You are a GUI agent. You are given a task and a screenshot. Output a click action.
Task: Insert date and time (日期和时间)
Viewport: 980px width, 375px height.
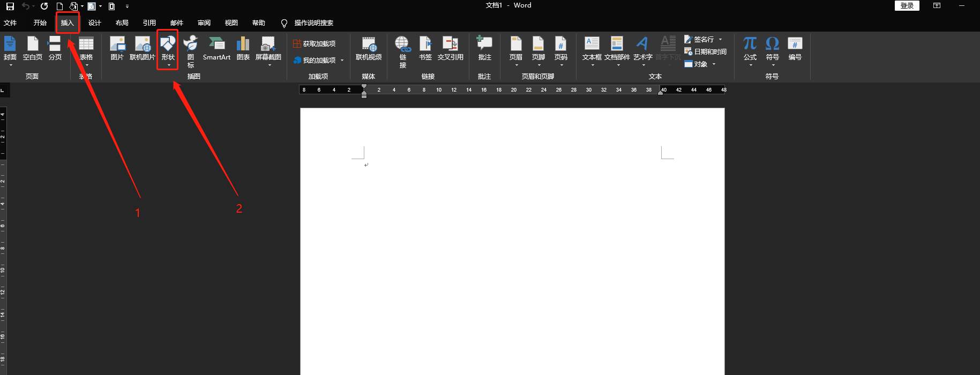point(706,52)
